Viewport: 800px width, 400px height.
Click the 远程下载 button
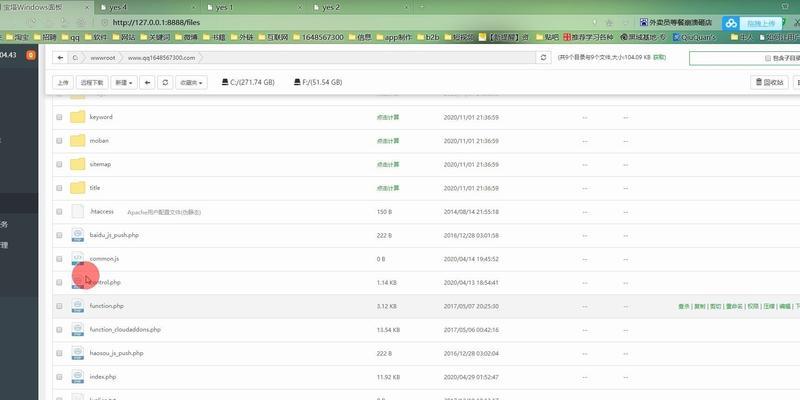92,82
